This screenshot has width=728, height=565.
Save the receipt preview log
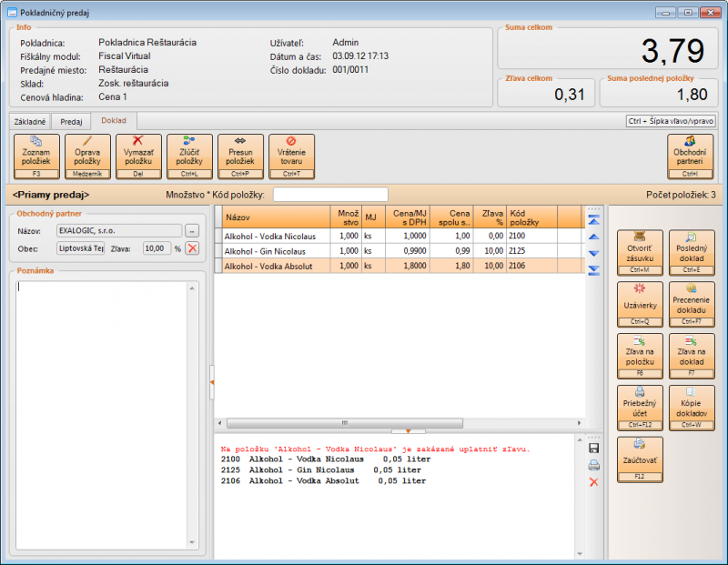[x=594, y=449]
